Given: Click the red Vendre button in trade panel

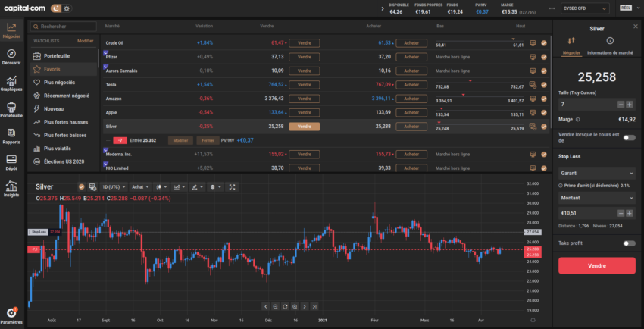Looking at the screenshot, I should pos(596,266).
